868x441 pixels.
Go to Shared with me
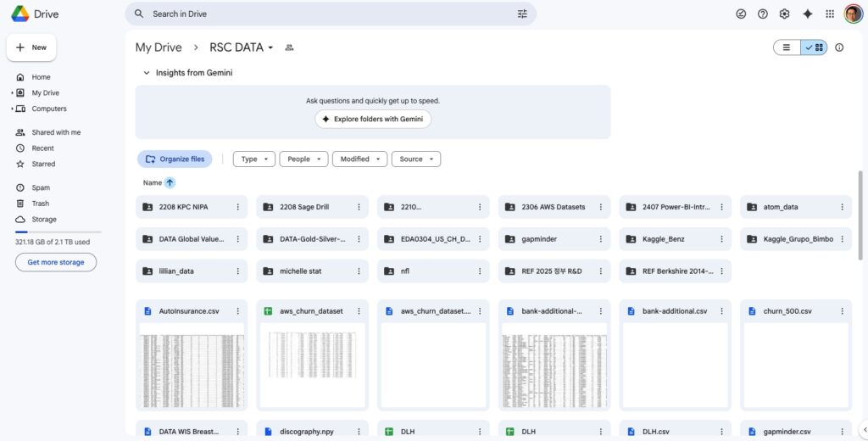[x=55, y=132]
